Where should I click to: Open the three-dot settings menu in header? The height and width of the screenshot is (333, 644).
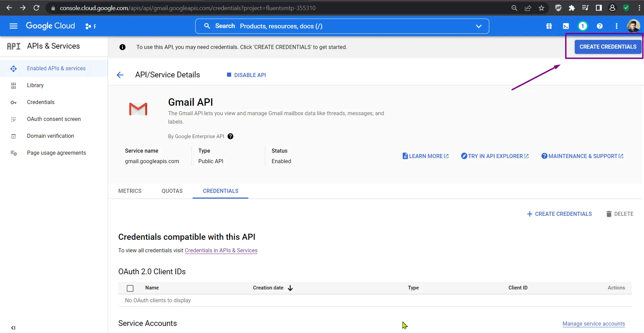click(616, 26)
